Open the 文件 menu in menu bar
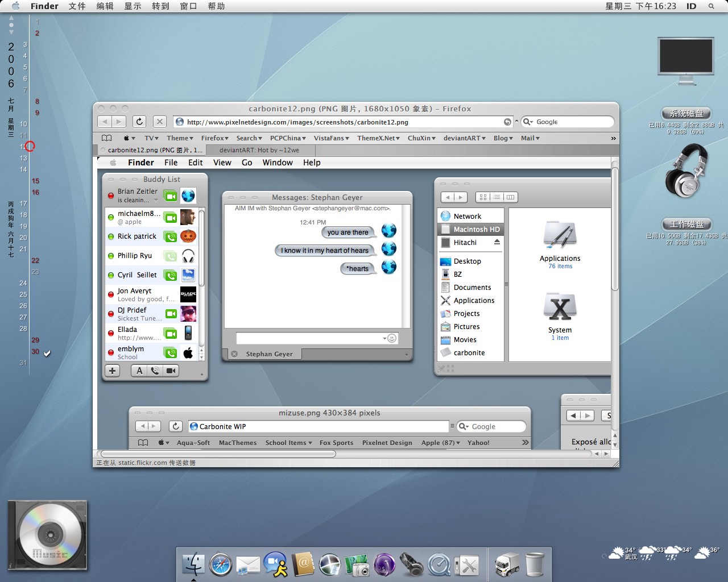 77,6
